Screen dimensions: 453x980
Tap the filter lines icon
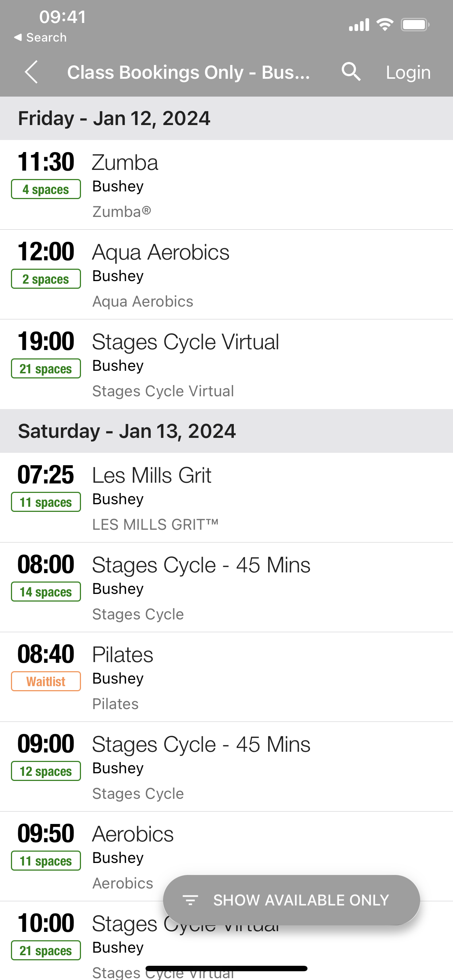click(x=190, y=900)
